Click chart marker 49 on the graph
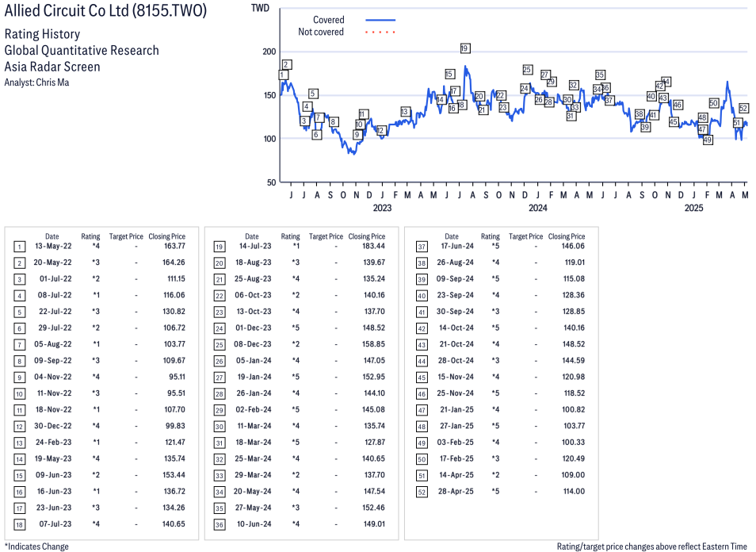This screenshot has height=552, width=756. pos(708,140)
